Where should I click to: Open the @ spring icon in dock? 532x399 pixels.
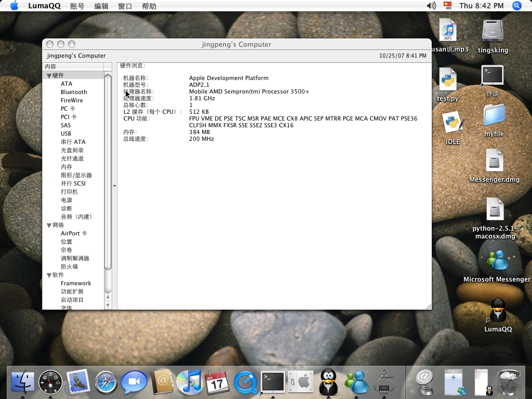coord(424,382)
